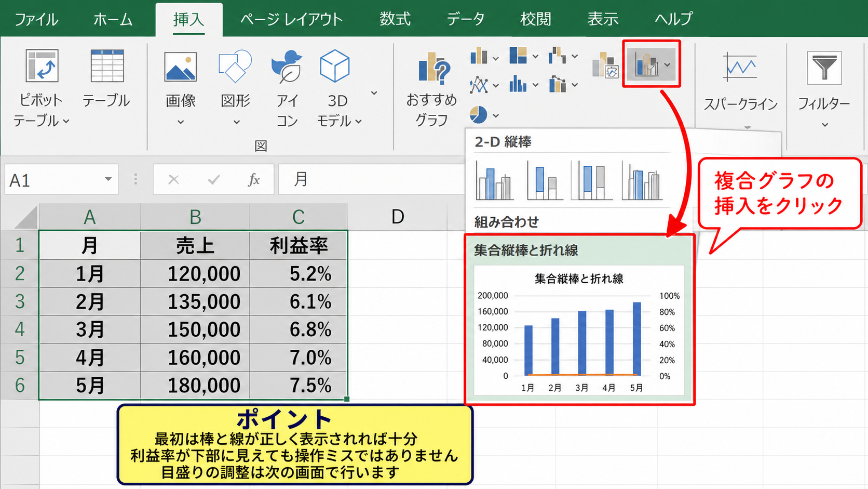The image size is (868, 489).
Task: Click cell containing 6.8%
Action: tap(298, 329)
